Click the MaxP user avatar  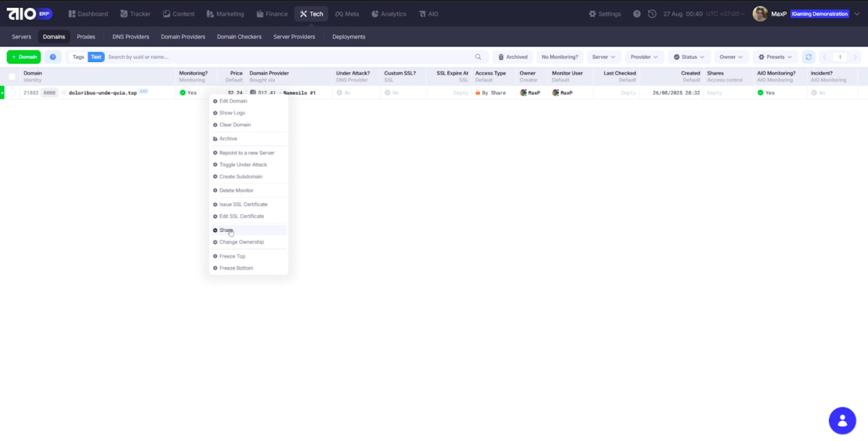[x=760, y=14]
